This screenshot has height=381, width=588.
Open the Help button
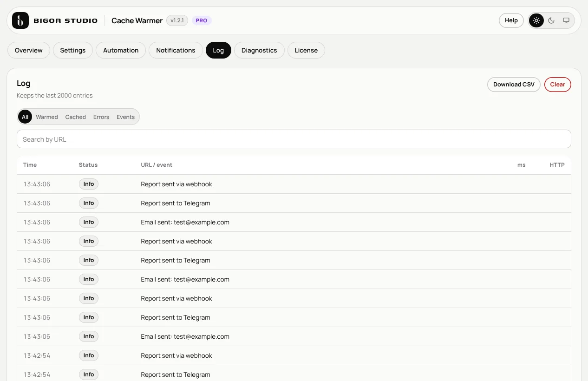511,20
